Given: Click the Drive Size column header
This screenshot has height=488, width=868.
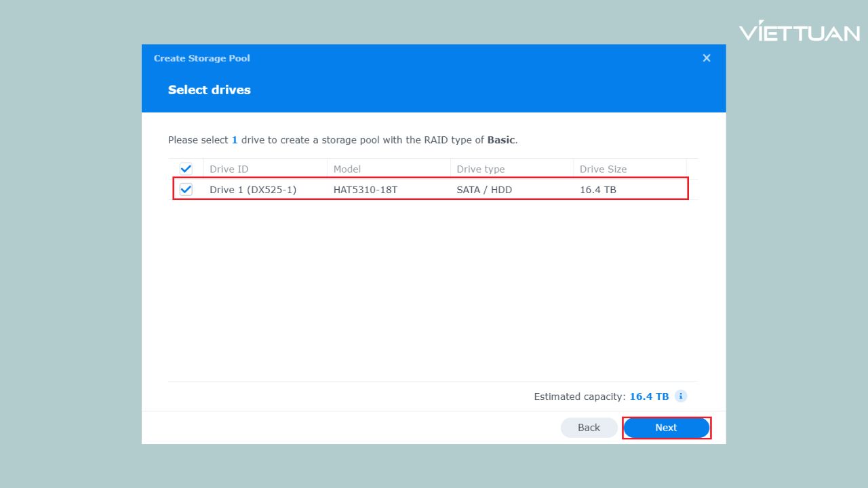Looking at the screenshot, I should click(603, 169).
